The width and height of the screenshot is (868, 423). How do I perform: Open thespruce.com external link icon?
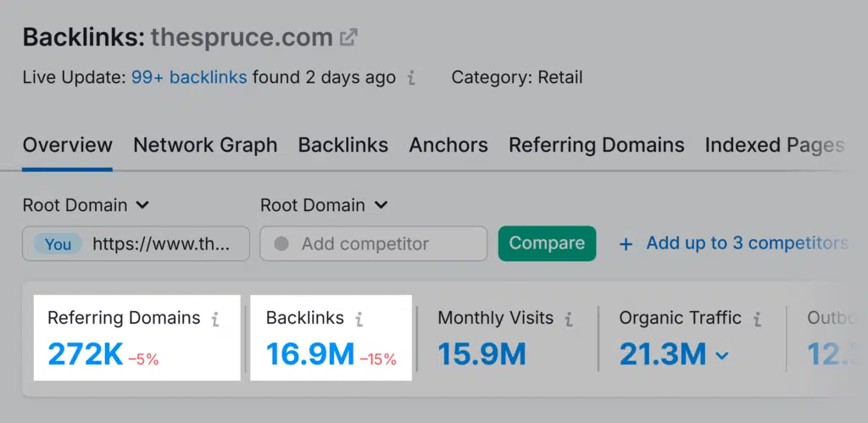(348, 38)
